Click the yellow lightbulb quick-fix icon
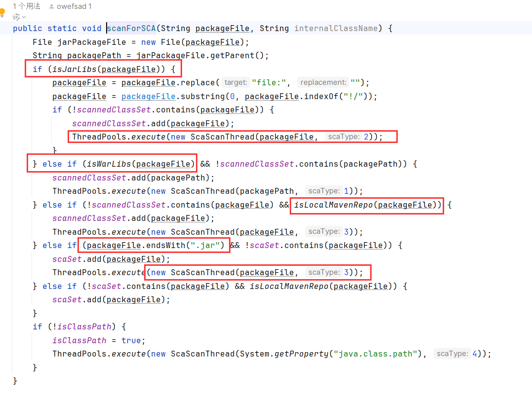 tap(2, 13)
